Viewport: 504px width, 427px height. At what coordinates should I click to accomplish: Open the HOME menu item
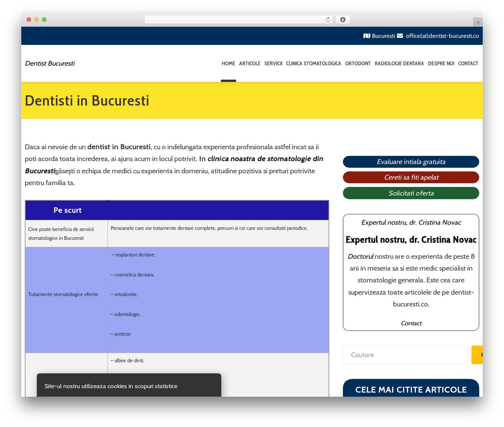pos(228,63)
